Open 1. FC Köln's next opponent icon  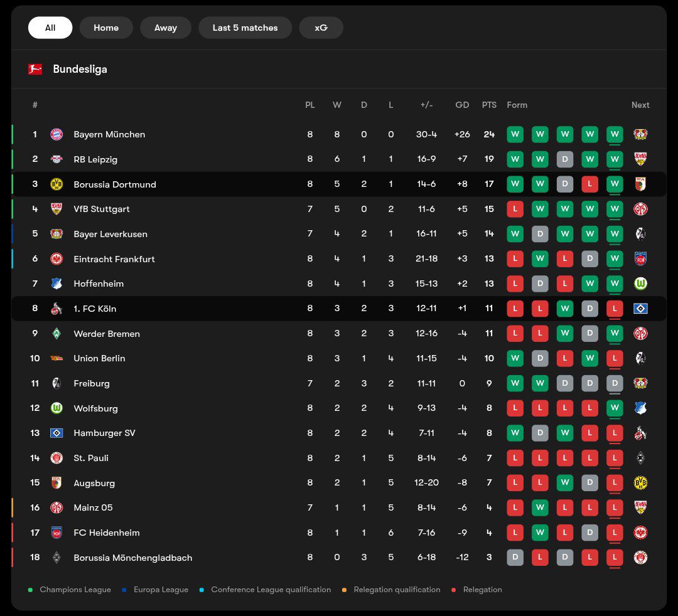[640, 309]
